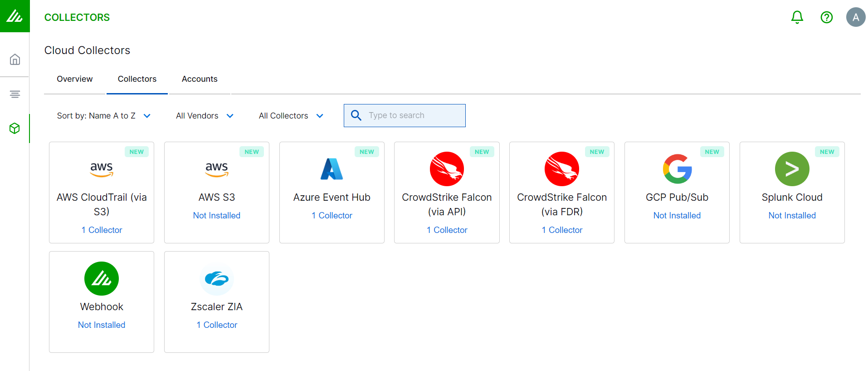This screenshot has width=868, height=371.
Task: Click 'Not Installed' under GCP Pub/Sub
Action: click(x=677, y=215)
